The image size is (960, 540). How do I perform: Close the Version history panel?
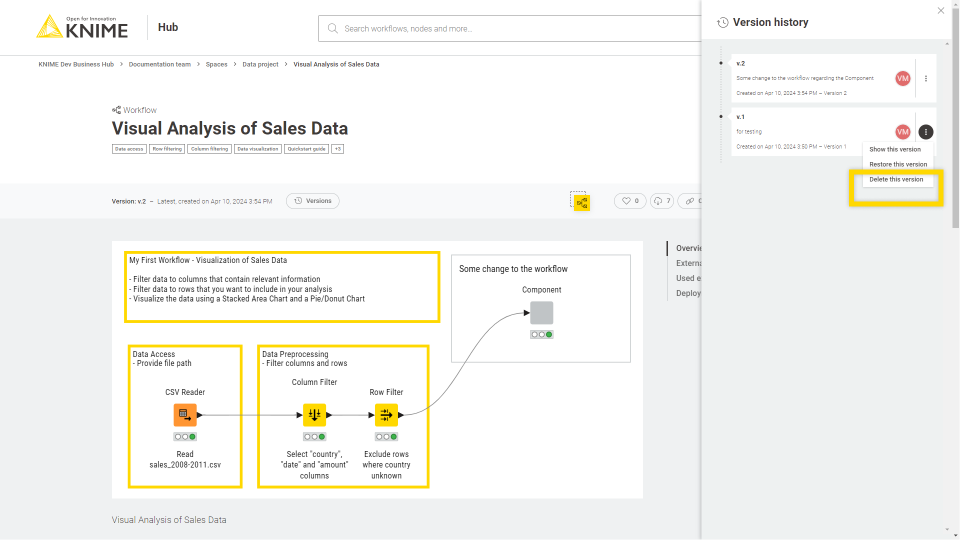pos(940,10)
